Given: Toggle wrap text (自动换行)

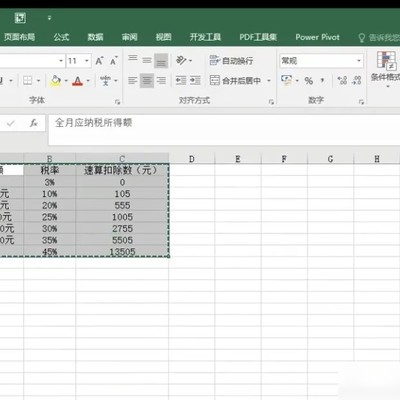Looking at the screenshot, I should point(231,61).
